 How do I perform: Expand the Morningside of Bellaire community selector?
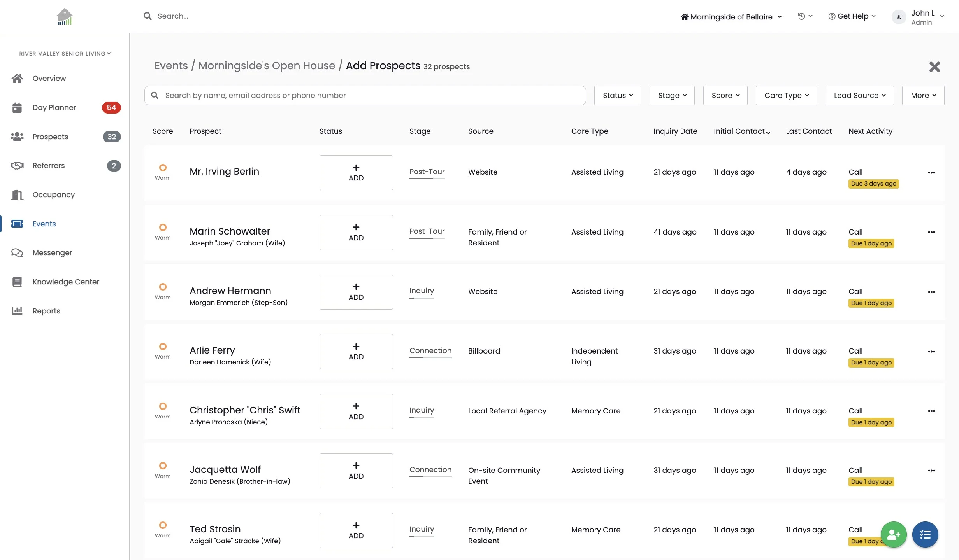731,17
